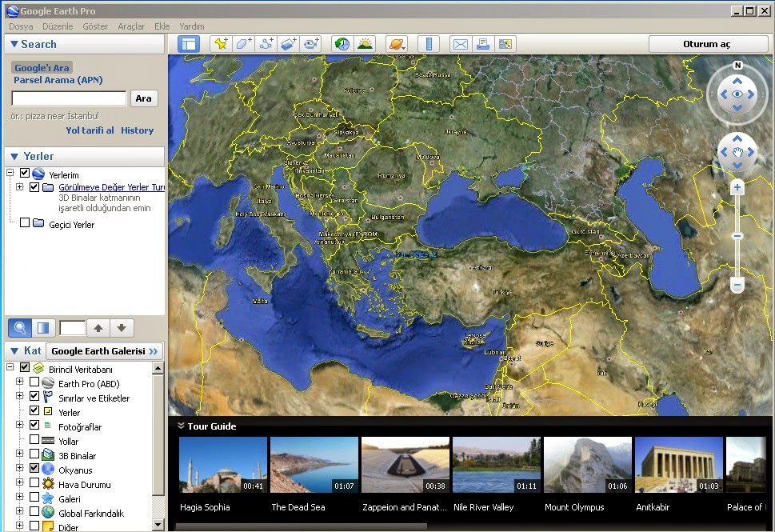Open the Ekle menu
This screenshot has width=775, height=532.
click(162, 26)
